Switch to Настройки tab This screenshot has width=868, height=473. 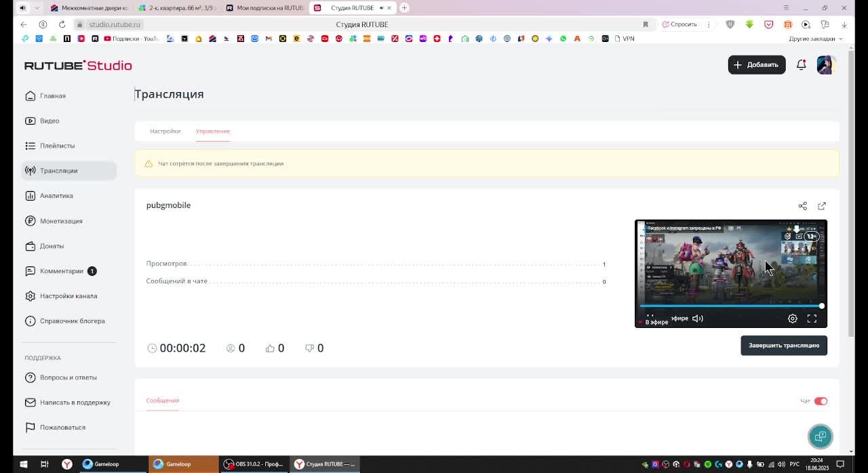click(x=165, y=131)
